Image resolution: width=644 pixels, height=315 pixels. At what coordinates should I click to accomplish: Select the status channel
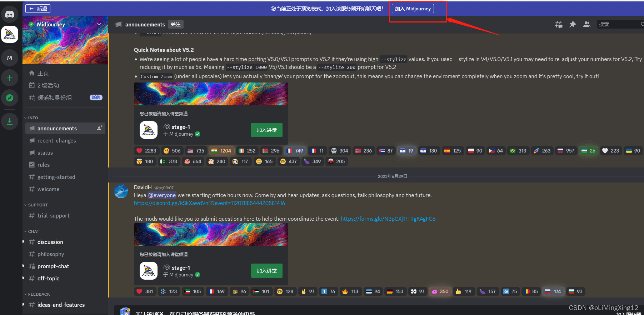(65, 152)
